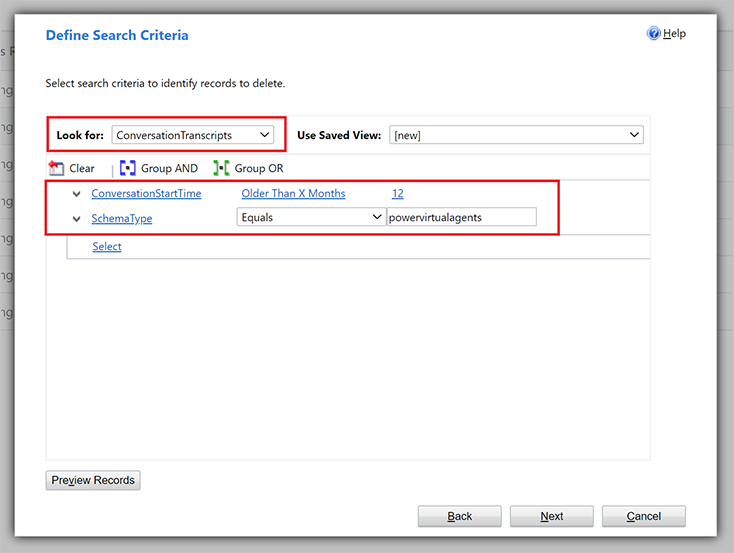This screenshot has height=553, width=734.
Task: Click the Group AND bracket icon
Action: click(127, 168)
